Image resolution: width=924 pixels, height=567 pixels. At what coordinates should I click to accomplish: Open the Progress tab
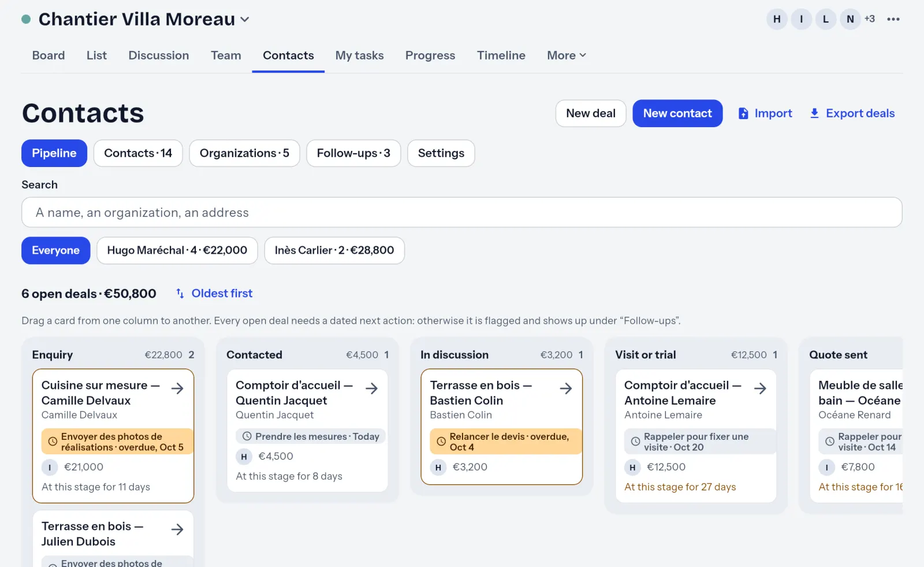click(430, 55)
